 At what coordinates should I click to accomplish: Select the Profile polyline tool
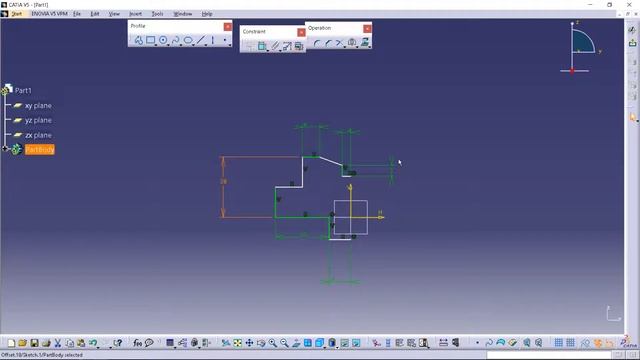139,40
